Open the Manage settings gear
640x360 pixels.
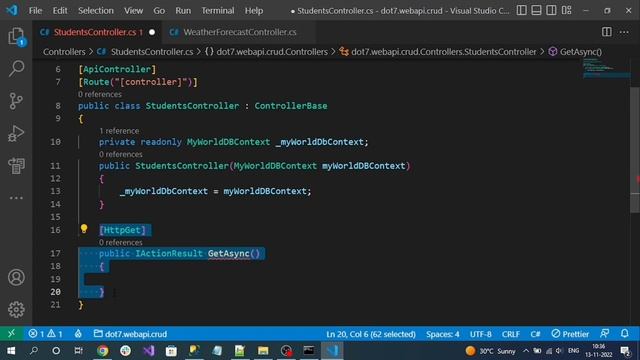(x=16, y=309)
